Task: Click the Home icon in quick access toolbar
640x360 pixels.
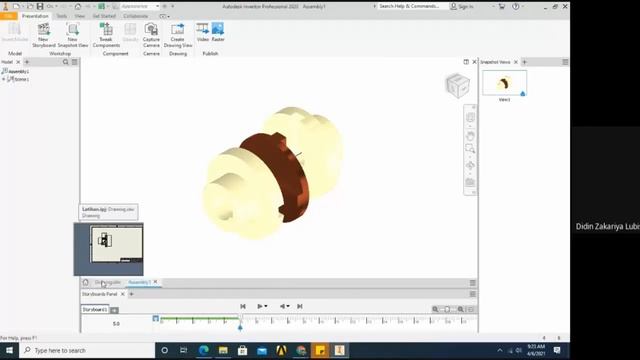Action: tap(78, 6)
